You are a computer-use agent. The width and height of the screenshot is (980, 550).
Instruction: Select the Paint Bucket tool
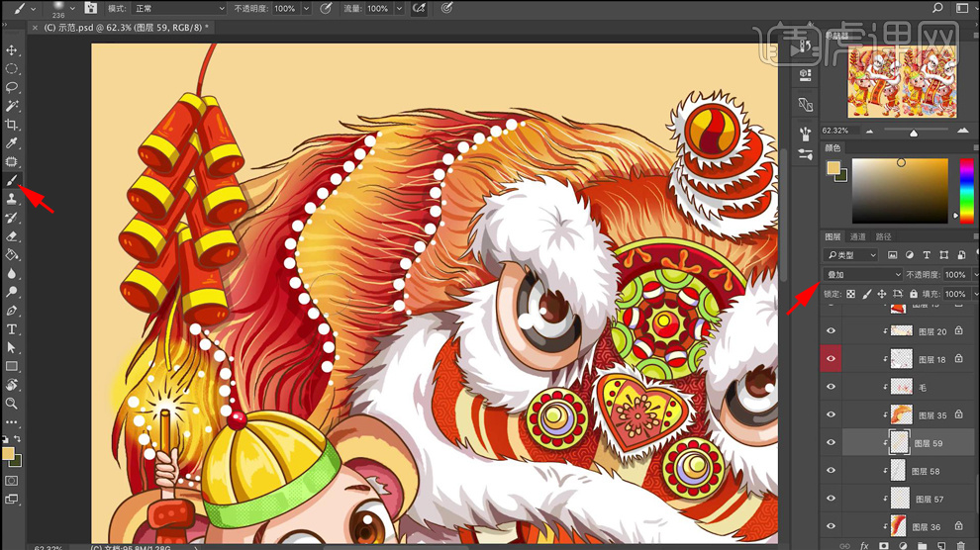(x=11, y=254)
